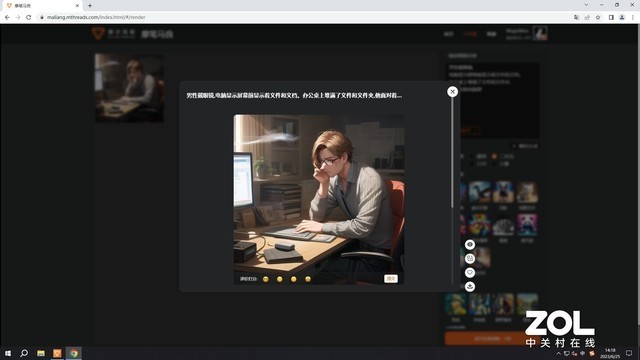The height and width of the screenshot is (360, 640).
Task: Open the translate page icon
Action: tap(576, 17)
